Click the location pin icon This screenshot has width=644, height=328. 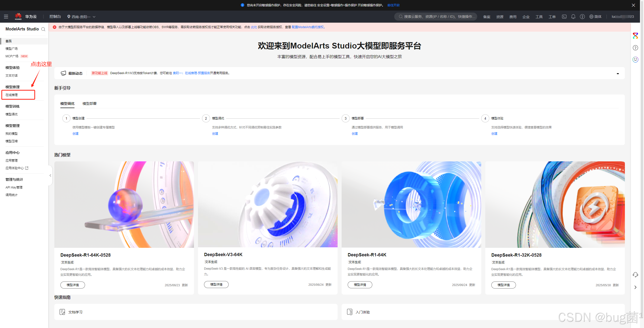pyautogui.click(x=69, y=17)
